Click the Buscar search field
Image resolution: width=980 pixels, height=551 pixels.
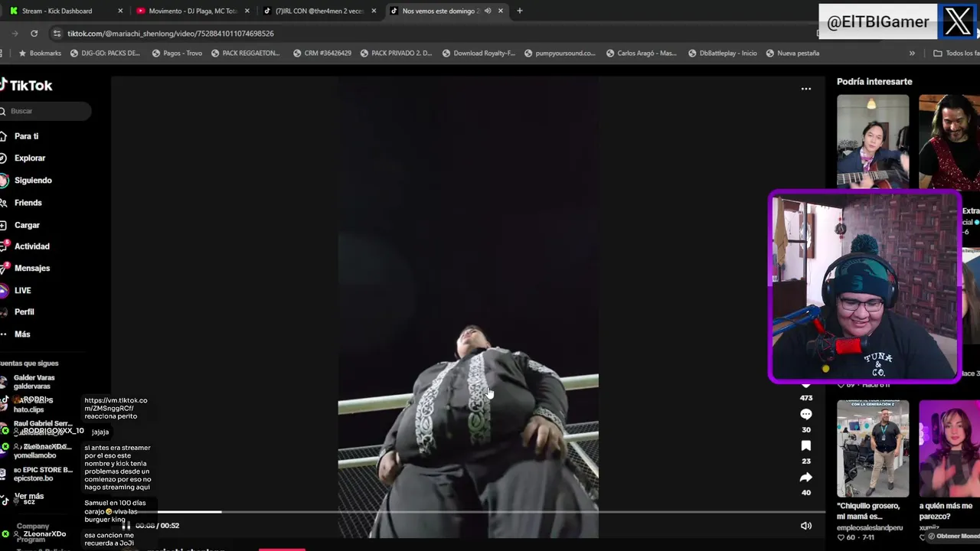pos(46,111)
